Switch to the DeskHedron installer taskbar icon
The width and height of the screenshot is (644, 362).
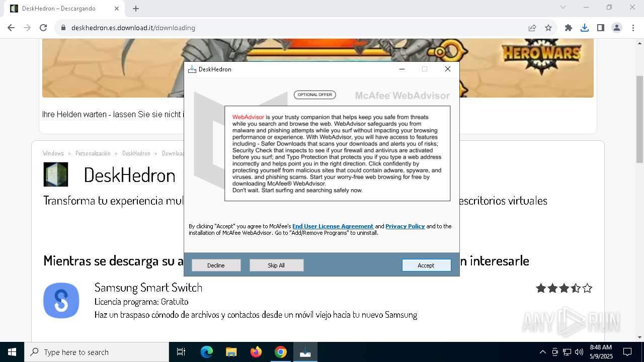coord(305,352)
